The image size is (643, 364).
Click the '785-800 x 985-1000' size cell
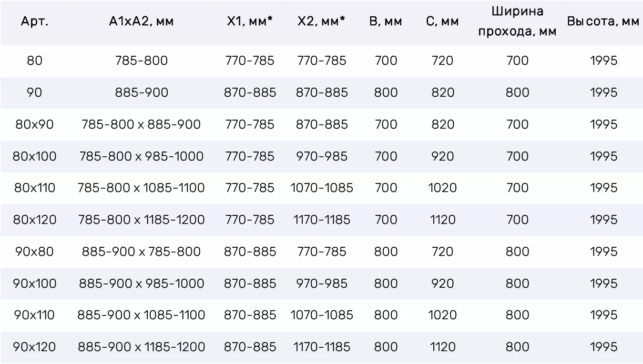(x=141, y=156)
